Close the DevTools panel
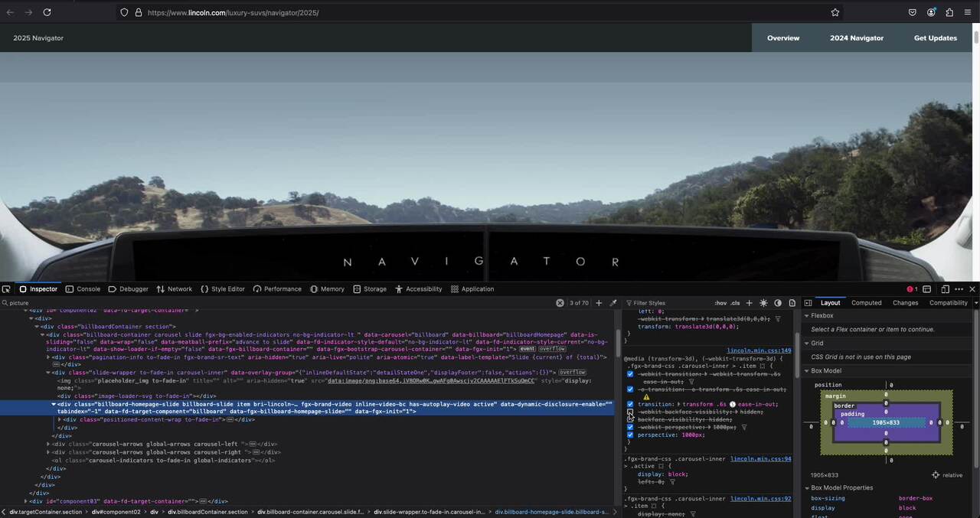Image resolution: width=980 pixels, height=518 pixels. click(972, 289)
